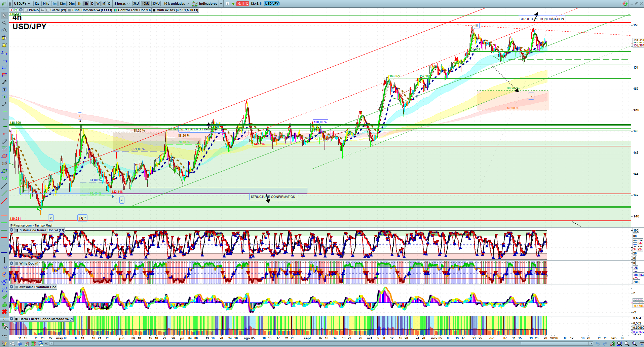644x347 pixels.
Task: Open the USDJPY symbol dropdown
Action: pos(22,4)
